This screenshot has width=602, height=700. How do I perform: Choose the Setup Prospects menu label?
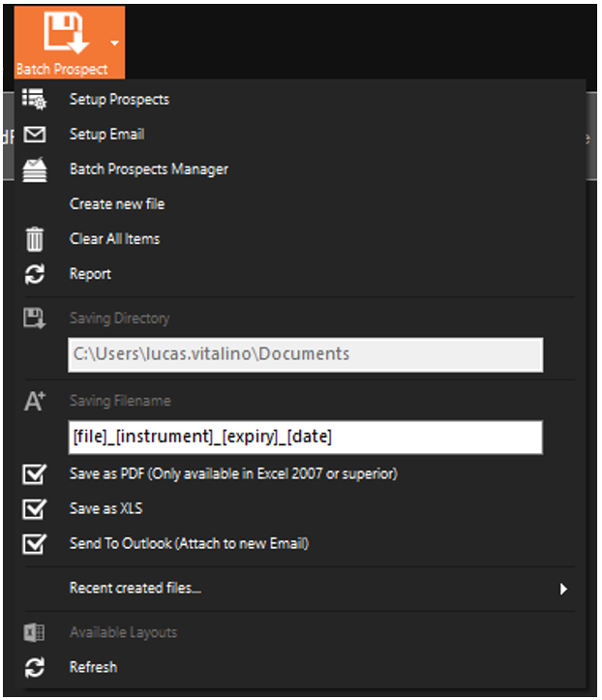119,100
